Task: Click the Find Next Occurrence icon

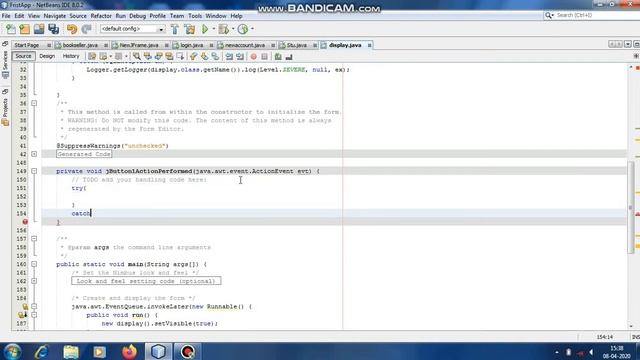Action: click(x=158, y=56)
